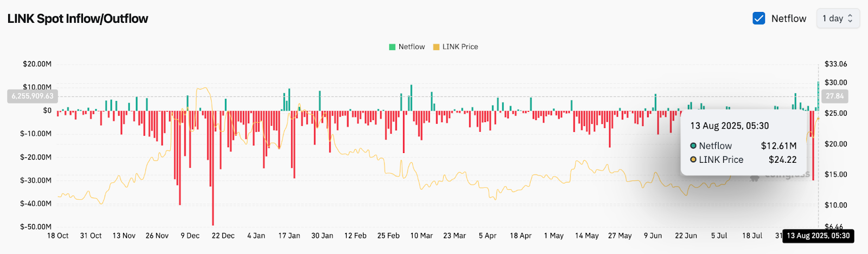Click the $15.00 right axis label

835,174
